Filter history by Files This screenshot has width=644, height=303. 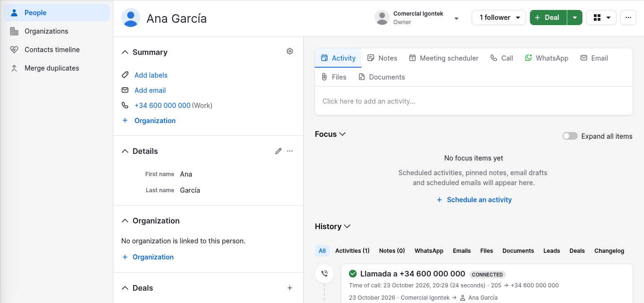coord(486,251)
